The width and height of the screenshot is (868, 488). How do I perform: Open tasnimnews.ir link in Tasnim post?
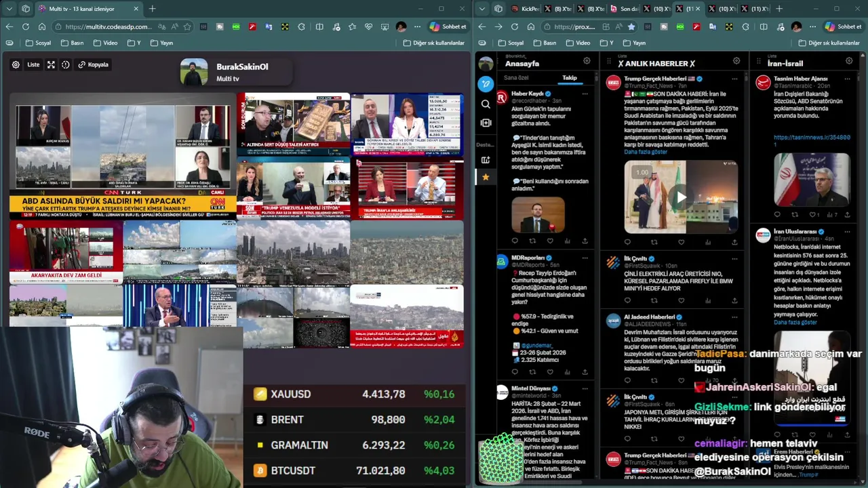click(x=812, y=140)
